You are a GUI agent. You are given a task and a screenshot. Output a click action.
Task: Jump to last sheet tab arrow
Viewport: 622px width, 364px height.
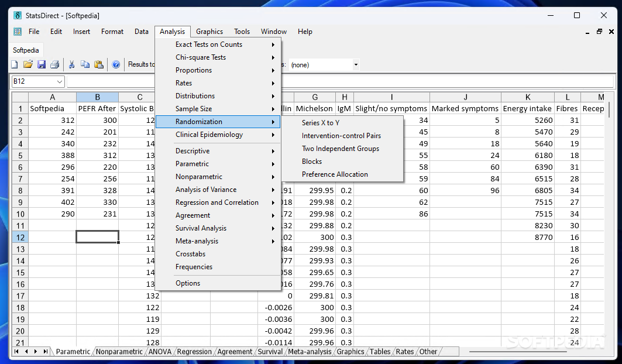point(46,351)
